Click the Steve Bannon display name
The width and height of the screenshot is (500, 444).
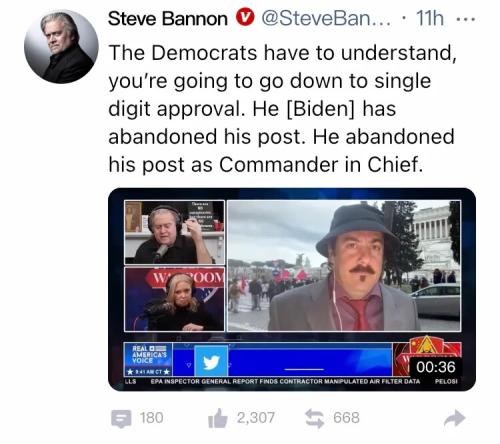[167, 18]
